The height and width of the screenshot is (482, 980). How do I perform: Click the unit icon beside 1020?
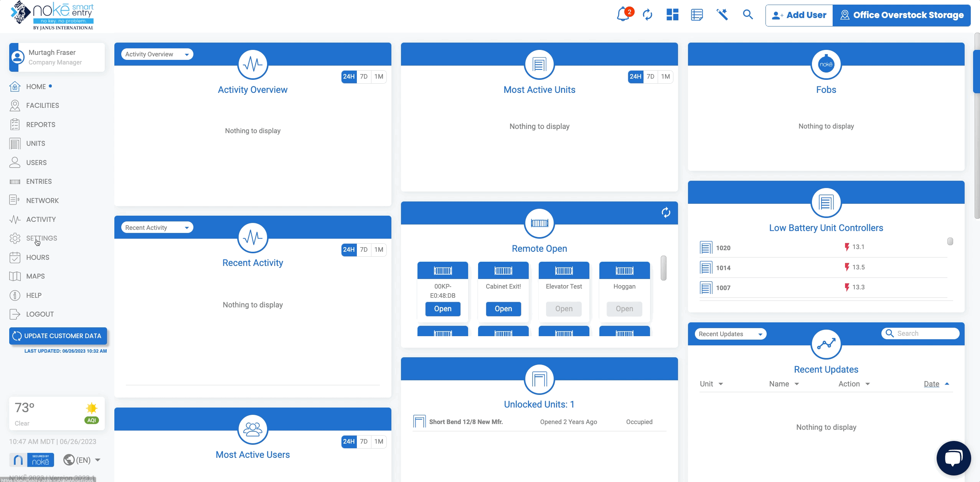(x=706, y=248)
